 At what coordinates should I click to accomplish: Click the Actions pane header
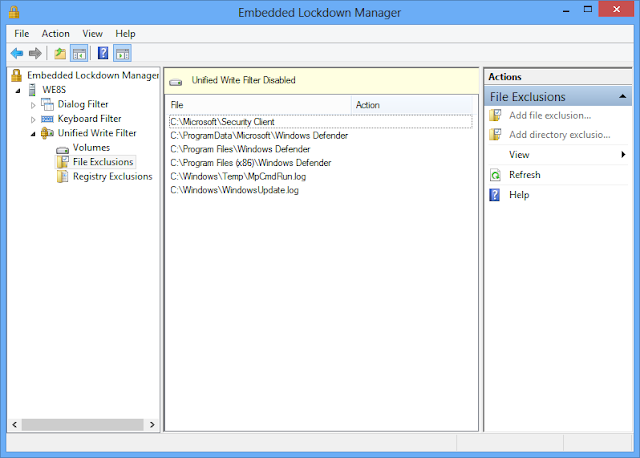(x=558, y=77)
